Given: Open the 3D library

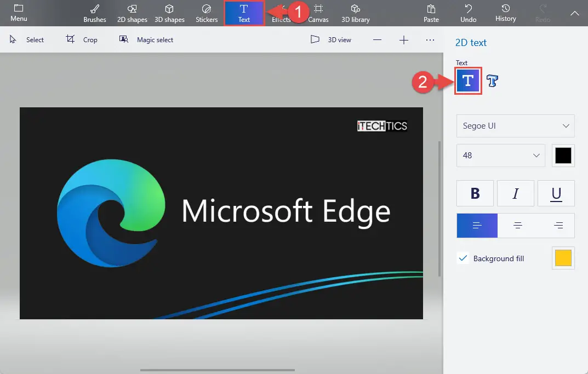Looking at the screenshot, I should tap(356, 14).
